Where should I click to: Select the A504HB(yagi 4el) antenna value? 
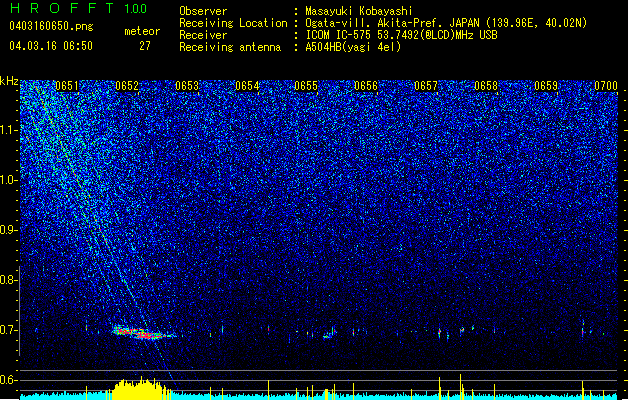pos(353,47)
